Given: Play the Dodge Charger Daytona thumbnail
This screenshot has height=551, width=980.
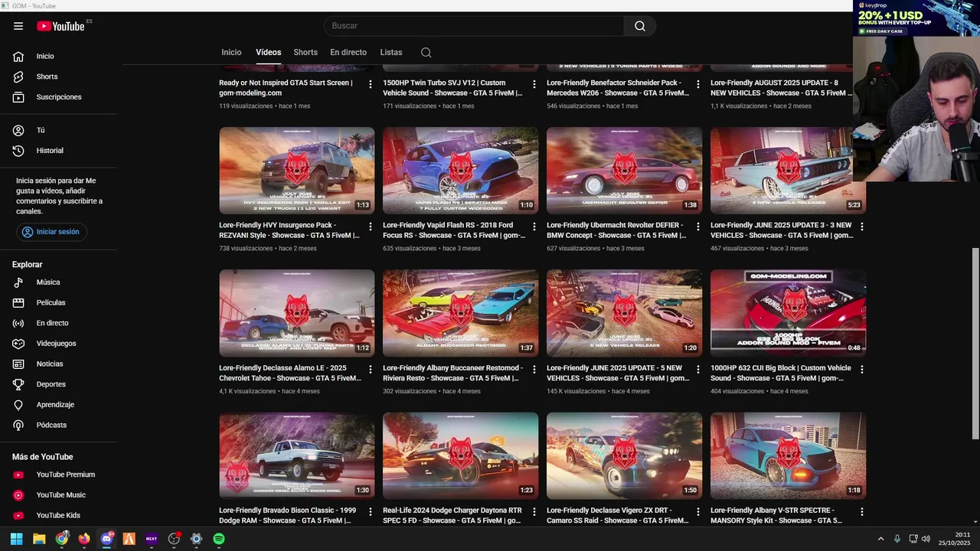Looking at the screenshot, I should pyautogui.click(x=460, y=456).
